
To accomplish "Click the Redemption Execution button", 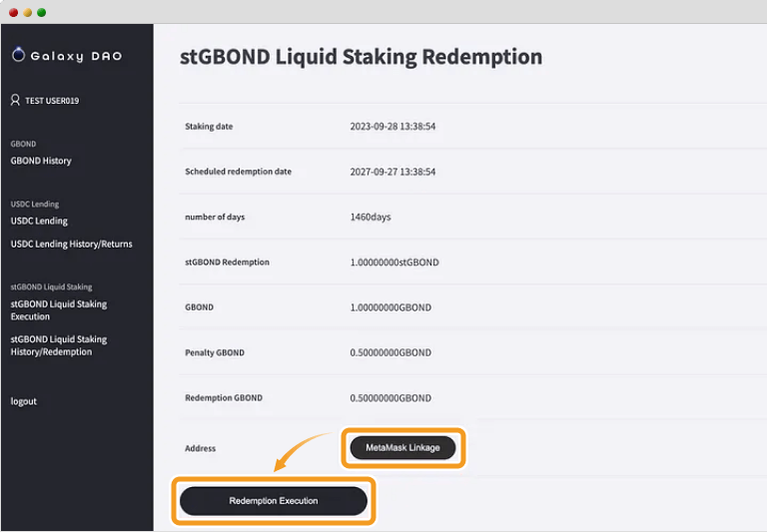I will pos(274,501).
